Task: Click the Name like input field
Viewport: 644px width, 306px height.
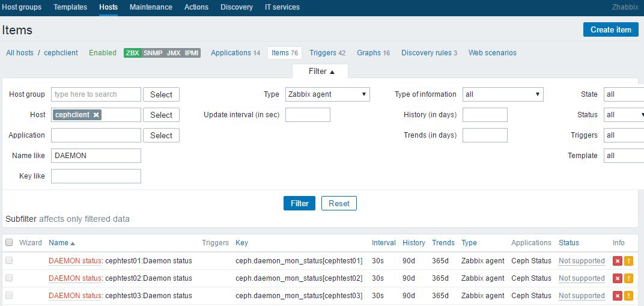Action: pyautogui.click(x=96, y=156)
